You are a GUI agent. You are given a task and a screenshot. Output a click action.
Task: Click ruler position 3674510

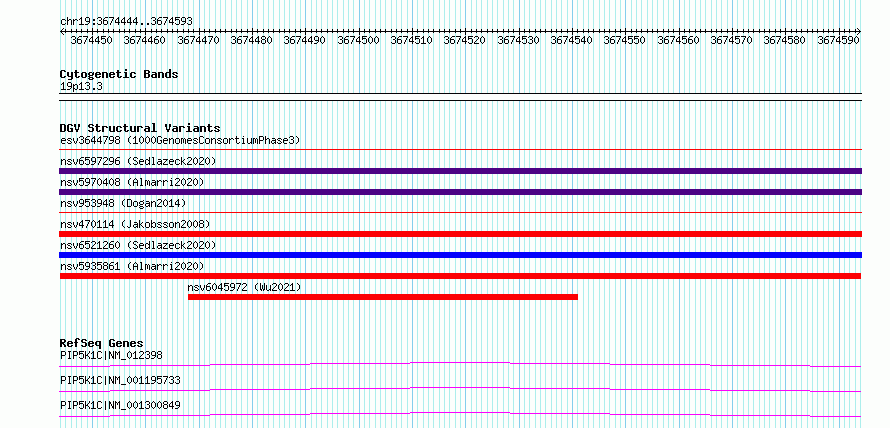tap(412, 40)
